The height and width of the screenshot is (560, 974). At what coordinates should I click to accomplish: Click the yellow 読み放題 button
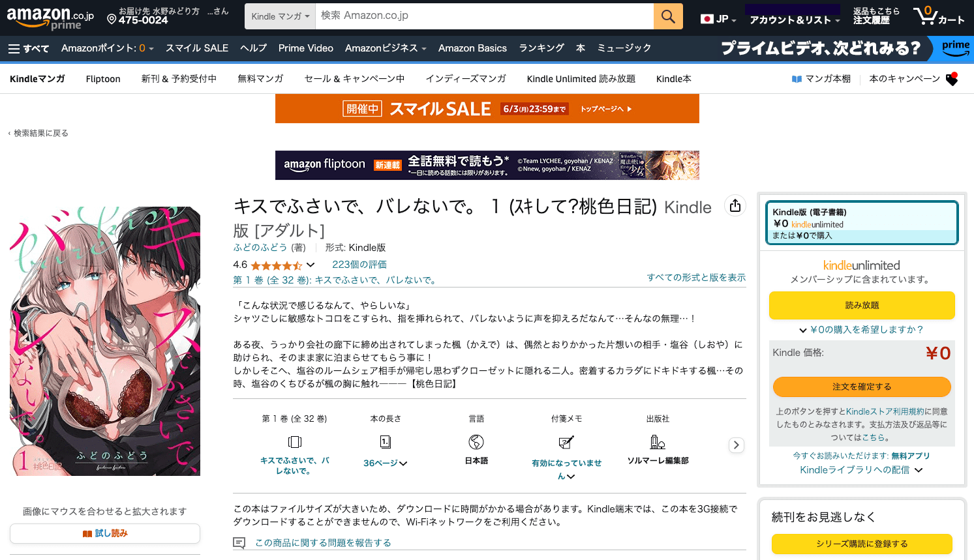(861, 305)
